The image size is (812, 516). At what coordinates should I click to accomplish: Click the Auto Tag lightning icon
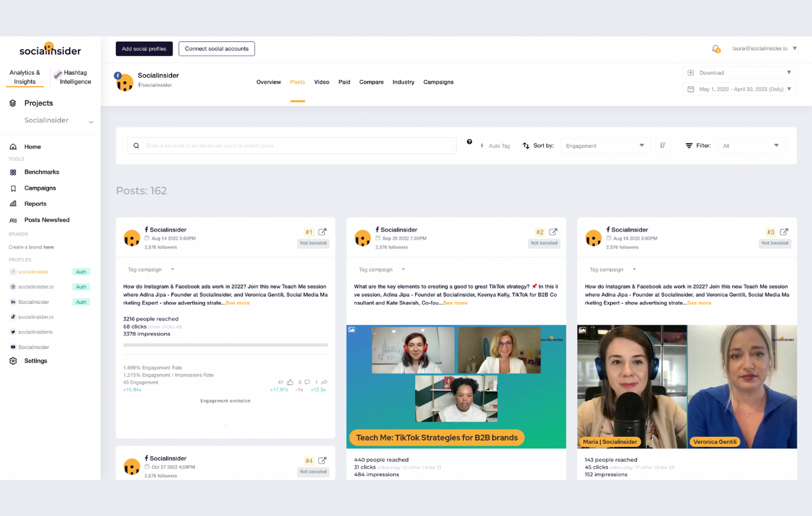click(x=482, y=146)
